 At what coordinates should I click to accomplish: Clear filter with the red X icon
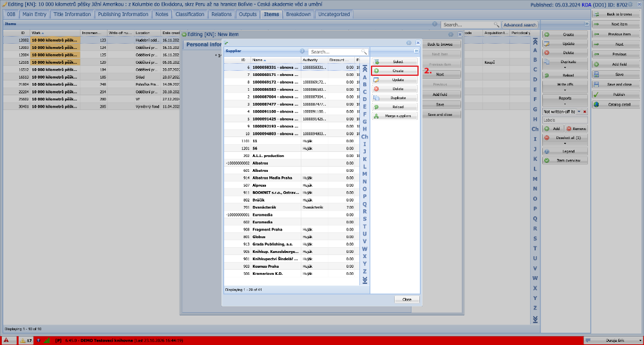point(585,112)
